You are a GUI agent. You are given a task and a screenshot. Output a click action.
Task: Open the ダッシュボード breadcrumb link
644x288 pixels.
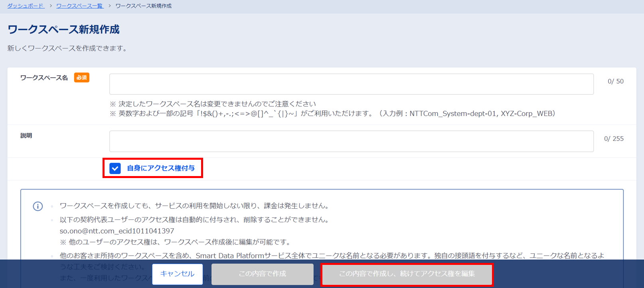click(26, 6)
